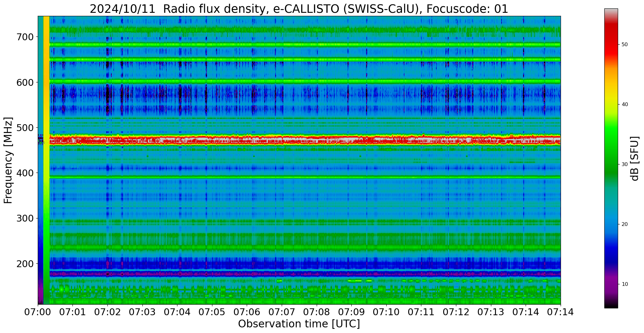Click the 07:13 time tick label
Screen dimensions: 644x333
[491, 312]
